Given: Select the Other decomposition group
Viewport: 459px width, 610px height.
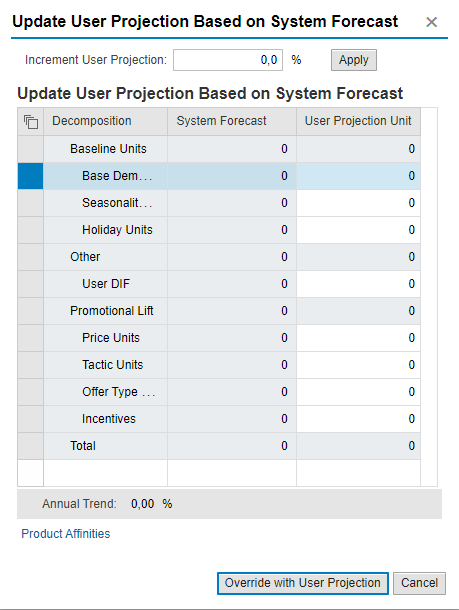Looking at the screenshot, I should 85,257.
